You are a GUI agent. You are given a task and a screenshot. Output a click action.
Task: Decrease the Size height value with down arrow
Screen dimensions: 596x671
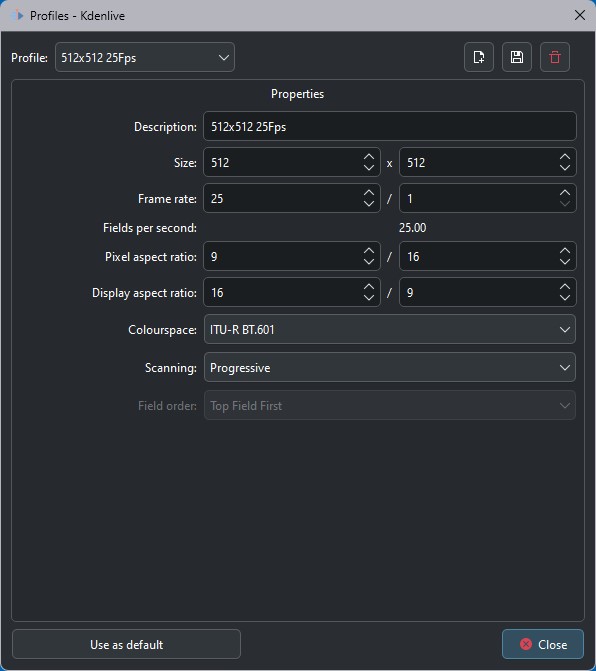[x=565, y=168]
